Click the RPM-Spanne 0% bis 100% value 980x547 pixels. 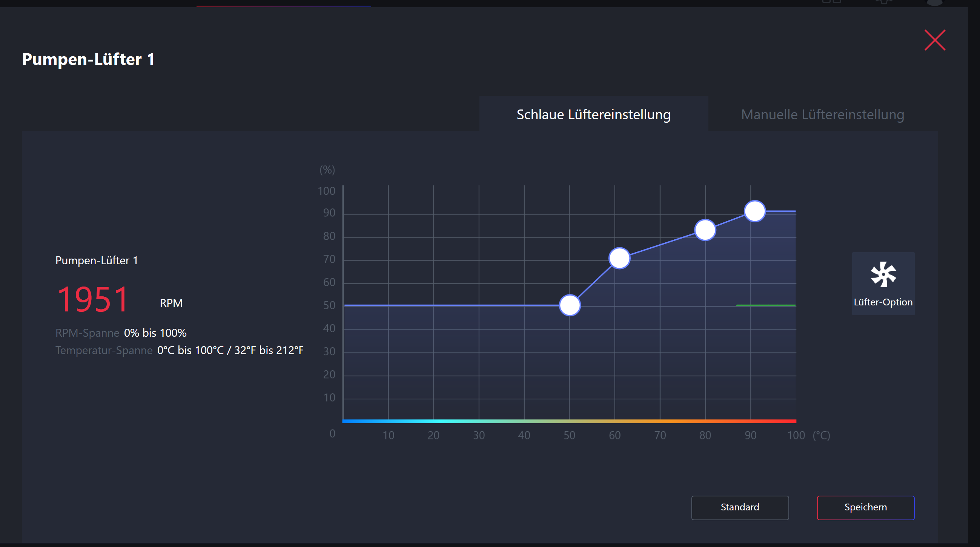pyautogui.click(x=155, y=333)
